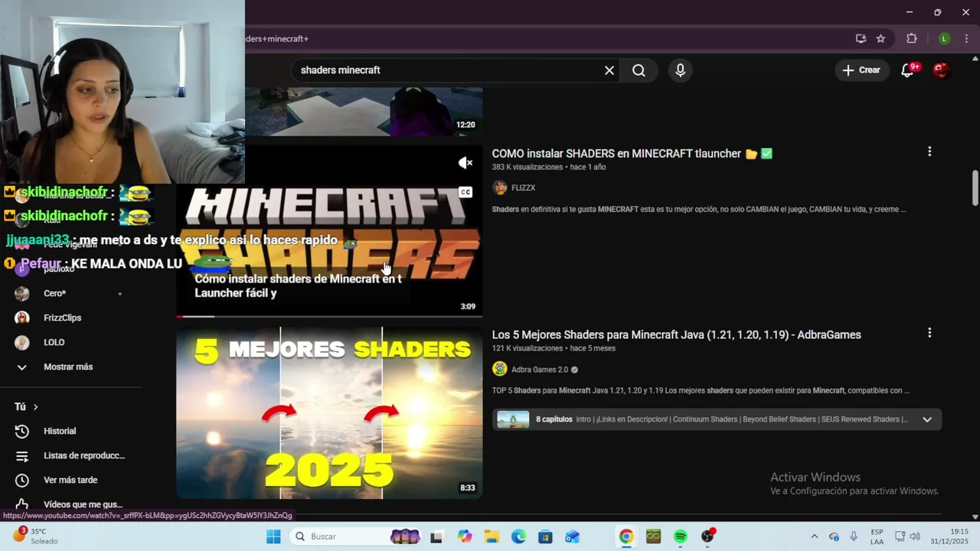Viewport: 980px width, 551px height.
Task: Open the 35°C Soleado weather widget
Action: (34, 536)
